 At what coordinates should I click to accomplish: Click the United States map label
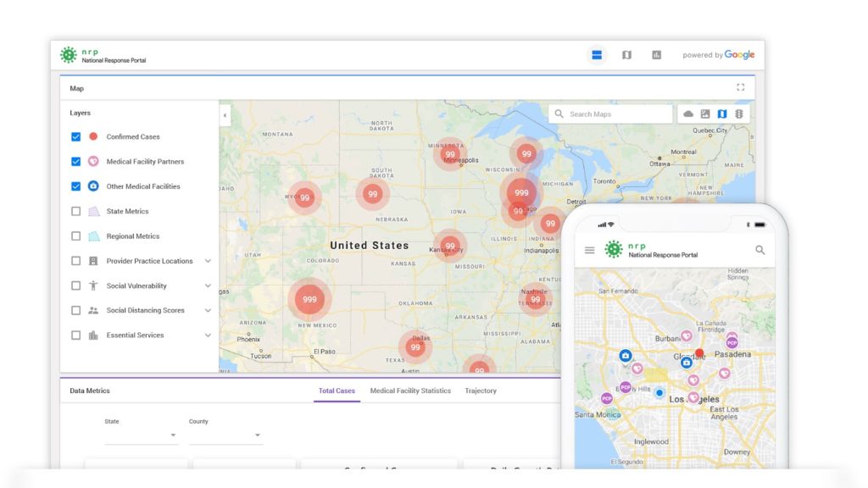370,245
